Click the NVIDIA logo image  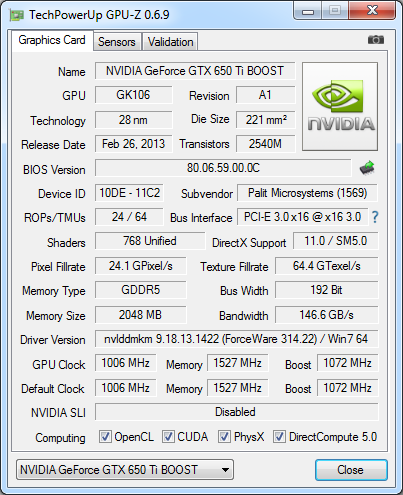340,106
